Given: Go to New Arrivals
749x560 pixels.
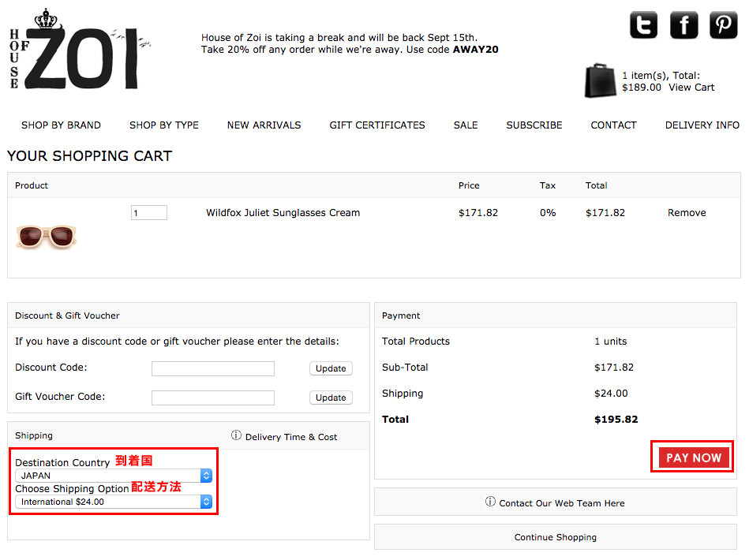Looking at the screenshot, I should (x=264, y=125).
